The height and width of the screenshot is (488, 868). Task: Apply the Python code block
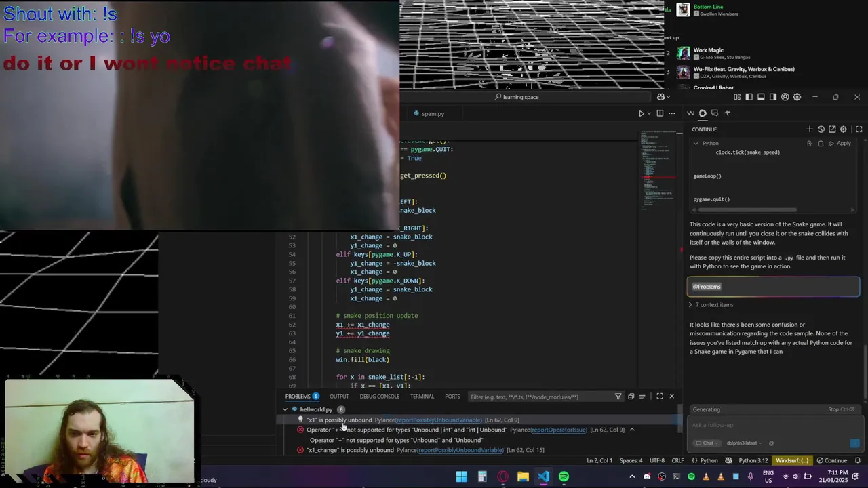click(840, 144)
